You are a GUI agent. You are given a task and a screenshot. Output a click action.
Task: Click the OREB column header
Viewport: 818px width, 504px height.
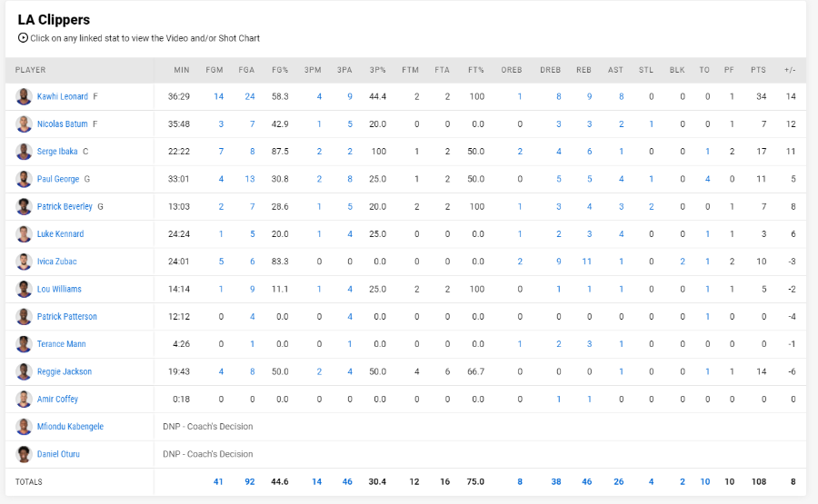tap(512, 70)
